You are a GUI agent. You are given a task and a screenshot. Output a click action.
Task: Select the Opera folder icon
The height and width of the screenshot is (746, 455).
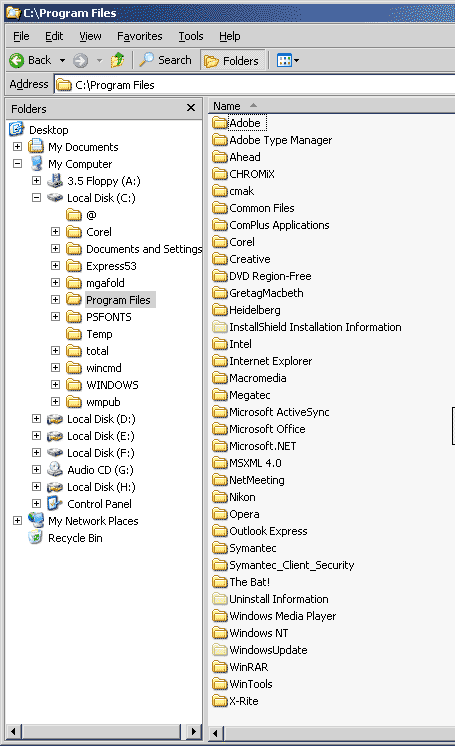[x=220, y=514]
